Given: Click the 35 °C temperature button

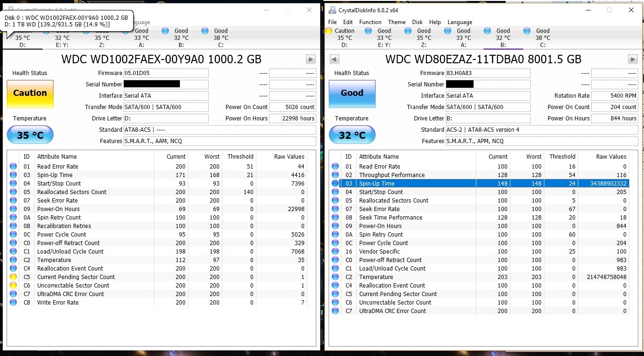Looking at the screenshot, I should point(30,135).
